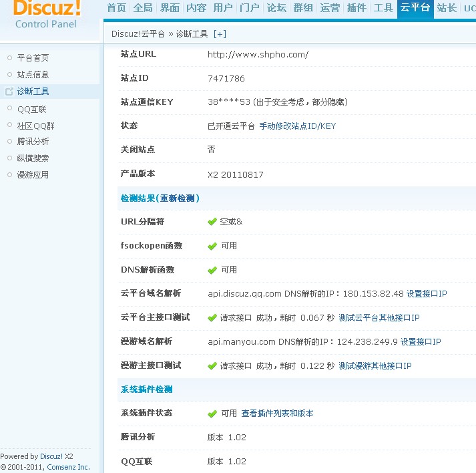The width and height of the screenshot is (476, 473).
Task: Click the Discuz! link in the footer
Action: [x=51, y=456]
